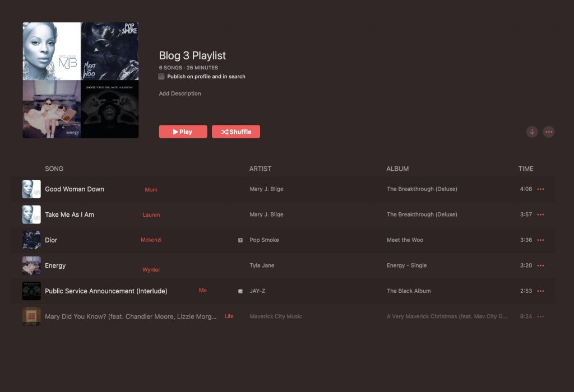Sort by the ARTIST column header
The width and height of the screenshot is (574, 392).
260,169
